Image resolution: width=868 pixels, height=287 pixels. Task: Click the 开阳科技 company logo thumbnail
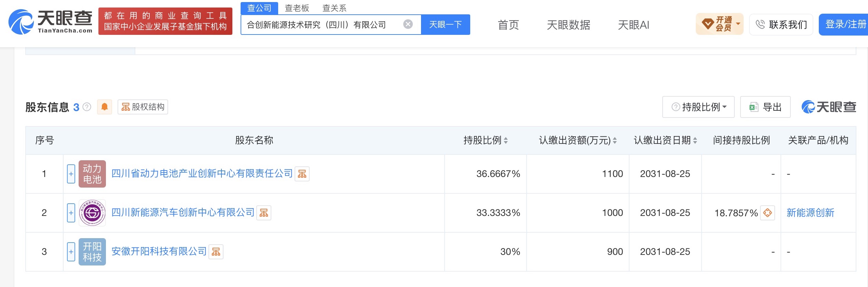click(92, 252)
